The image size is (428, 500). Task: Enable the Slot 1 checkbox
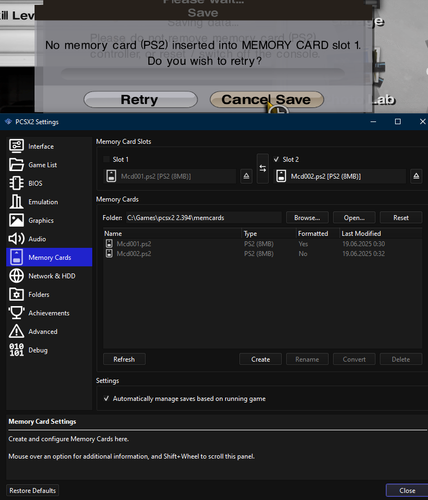[x=106, y=159]
